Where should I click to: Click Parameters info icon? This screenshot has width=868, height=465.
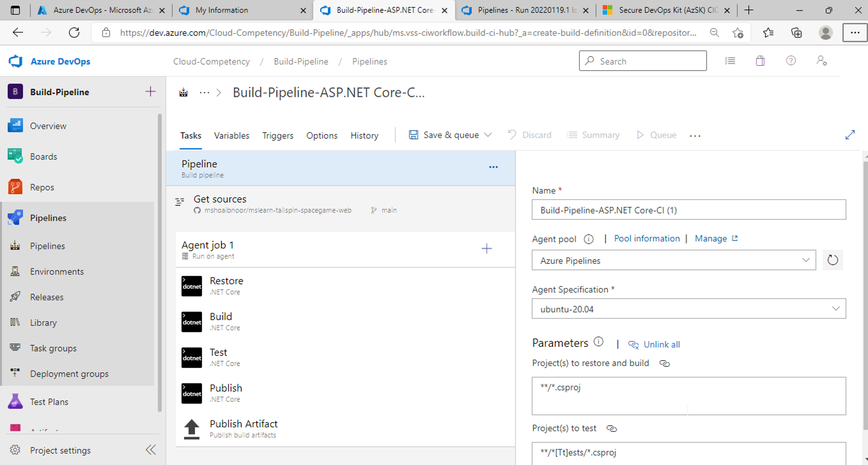598,342
